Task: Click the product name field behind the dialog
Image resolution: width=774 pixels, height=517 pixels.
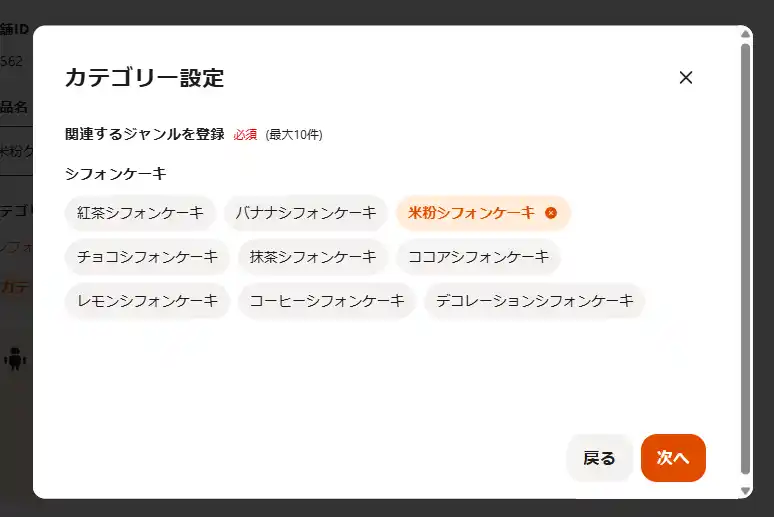Action: 15,151
